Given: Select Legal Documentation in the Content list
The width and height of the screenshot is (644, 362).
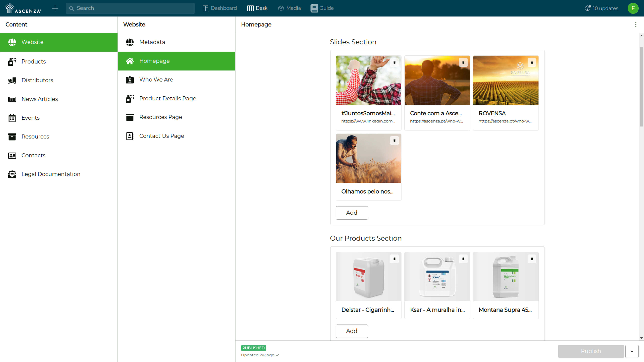Looking at the screenshot, I should (x=51, y=174).
